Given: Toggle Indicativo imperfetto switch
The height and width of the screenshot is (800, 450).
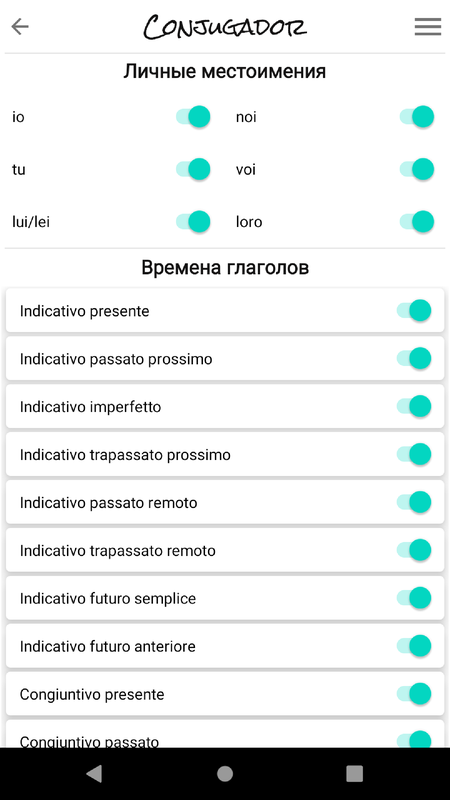Looking at the screenshot, I should [414, 406].
